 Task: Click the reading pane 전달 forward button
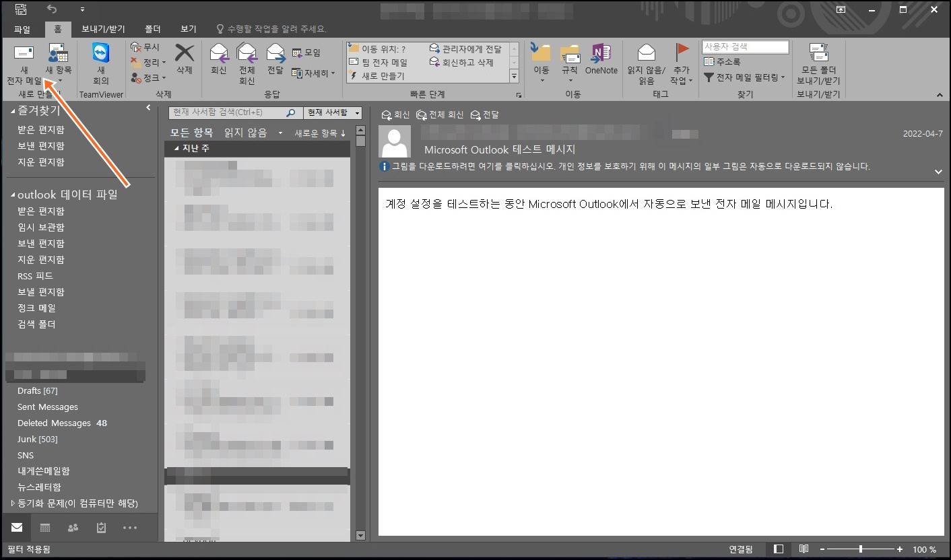[x=485, y=115]
